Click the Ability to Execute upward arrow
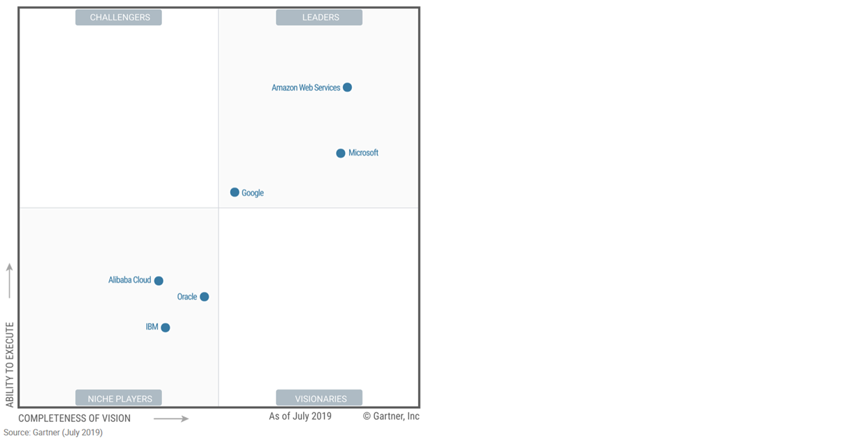Screen dimensions: 868x440 pyautogui.click(x=10, y=281)
